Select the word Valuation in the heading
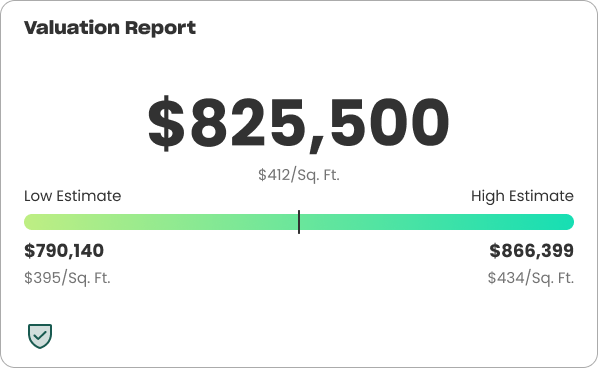 [x=72, y=28]
